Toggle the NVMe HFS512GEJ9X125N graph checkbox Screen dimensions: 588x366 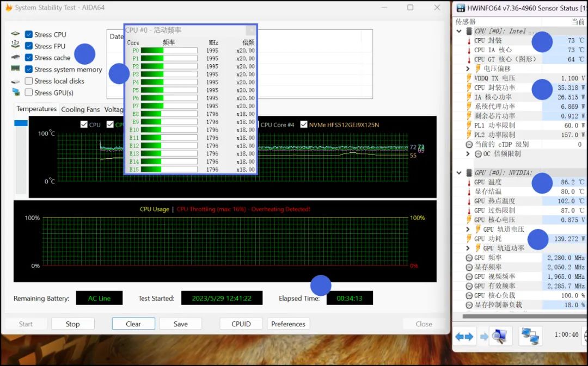[304, 125]
